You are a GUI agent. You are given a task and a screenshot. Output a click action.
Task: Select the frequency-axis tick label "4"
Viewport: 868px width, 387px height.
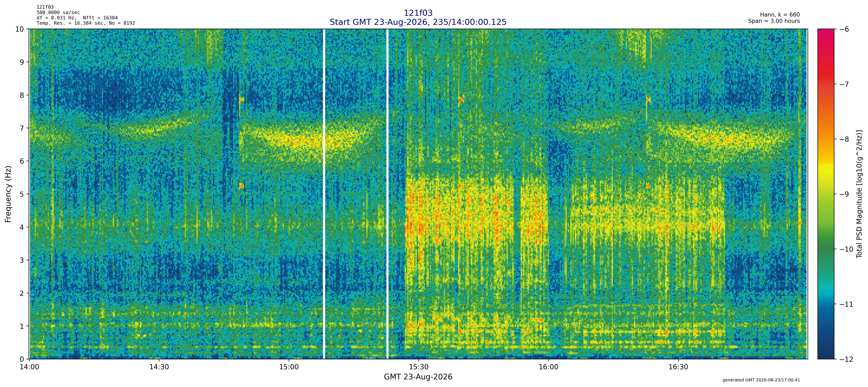tap(22, 227)
